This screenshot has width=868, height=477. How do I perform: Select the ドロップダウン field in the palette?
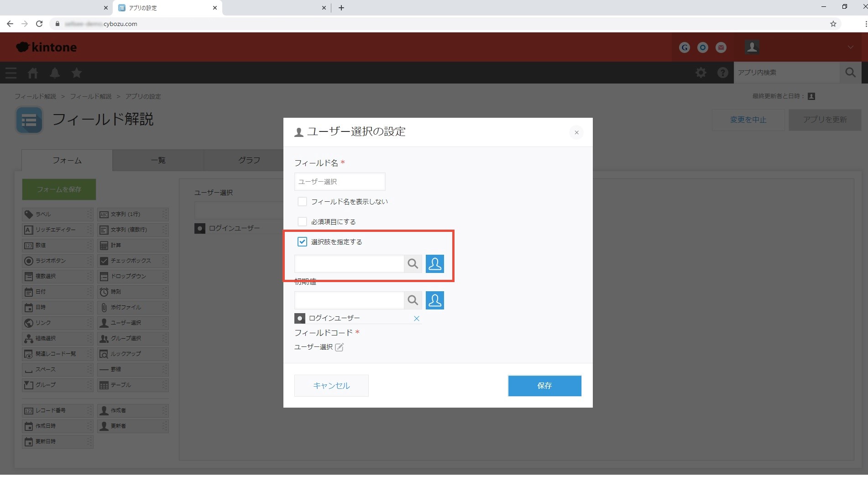[x=133, y=277]
